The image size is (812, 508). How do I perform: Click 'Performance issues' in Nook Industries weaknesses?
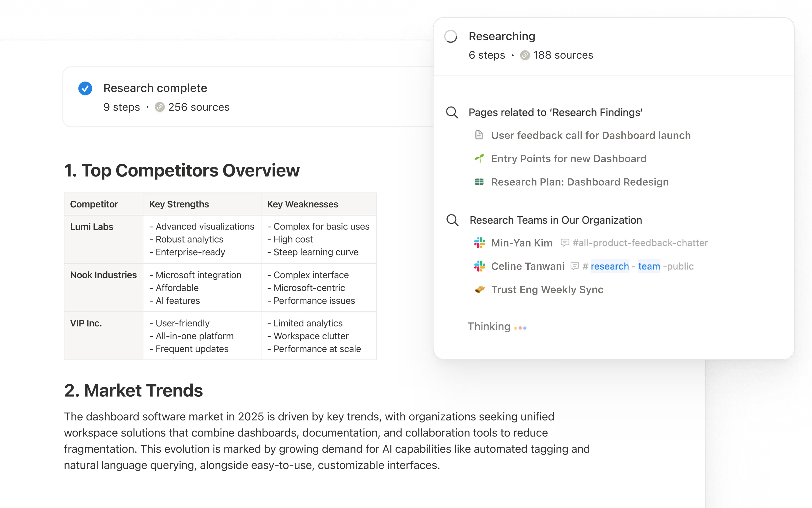pyautogui.click(x=314, y=300)
